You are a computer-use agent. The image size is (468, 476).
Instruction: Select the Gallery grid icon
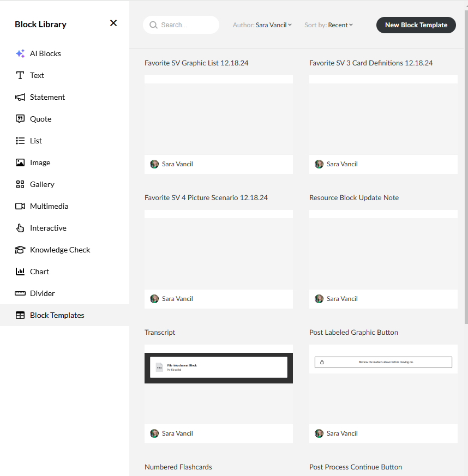[20, 184]
